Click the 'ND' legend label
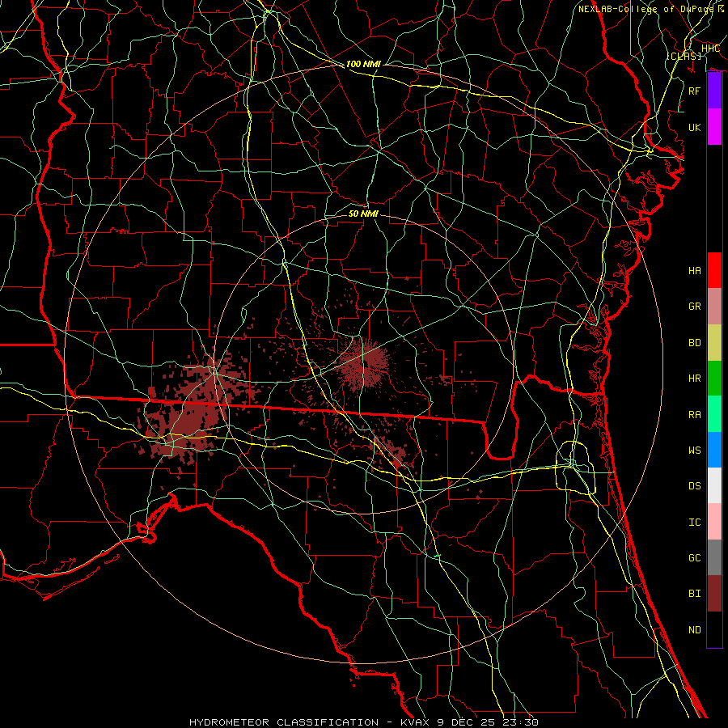This screenshot has height=728, width=728. click(695, 630)
